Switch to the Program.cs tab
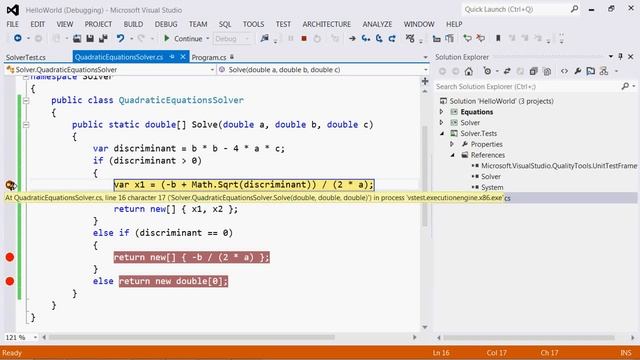This screenshot has height=360, width=640. pyautogui.click(x=209, y=57)
